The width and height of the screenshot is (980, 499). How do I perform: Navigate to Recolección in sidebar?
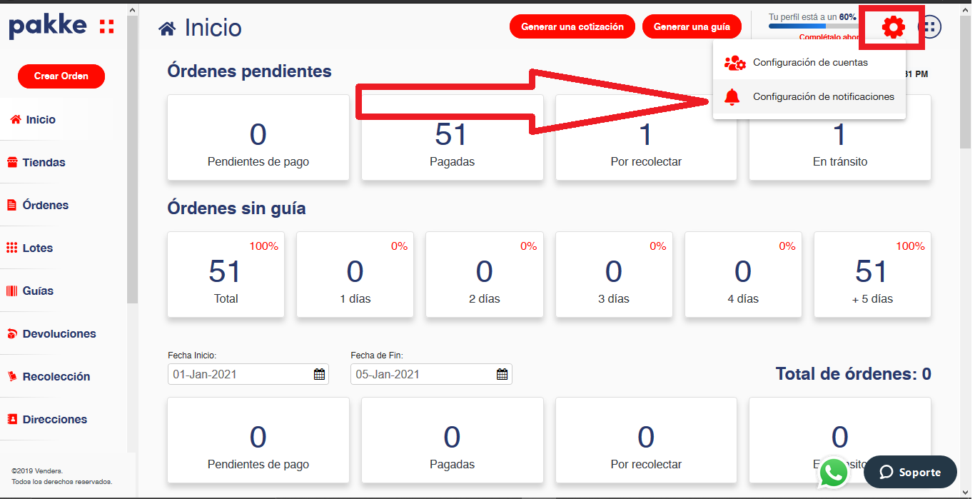(56, 377)
